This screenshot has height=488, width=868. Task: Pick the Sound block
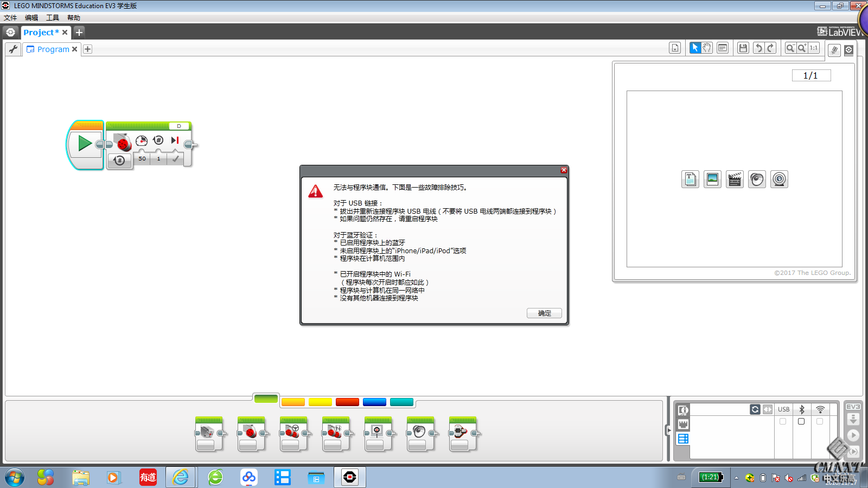coord(420,434)
